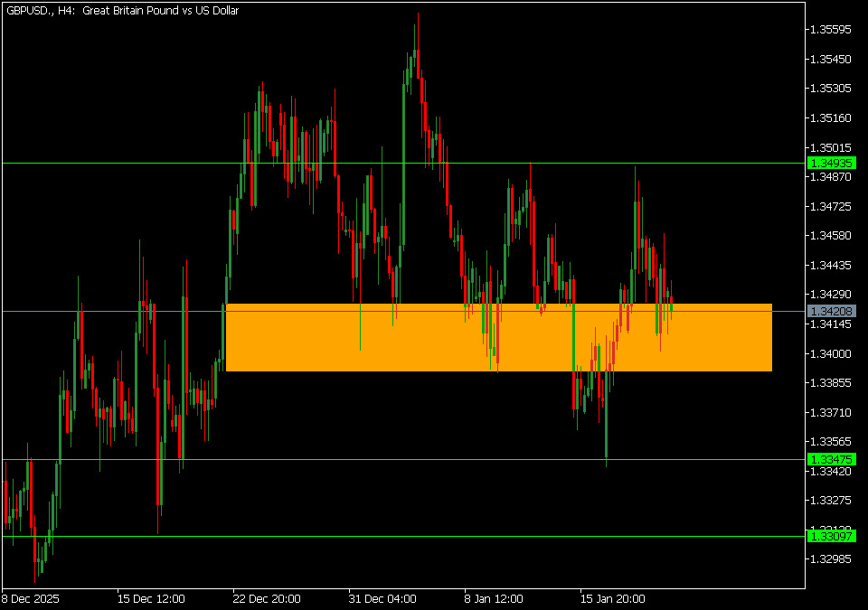The image size is (868, 610).
Task: Click the 8 Dec 2025 date label
Action: pos(32,598)
